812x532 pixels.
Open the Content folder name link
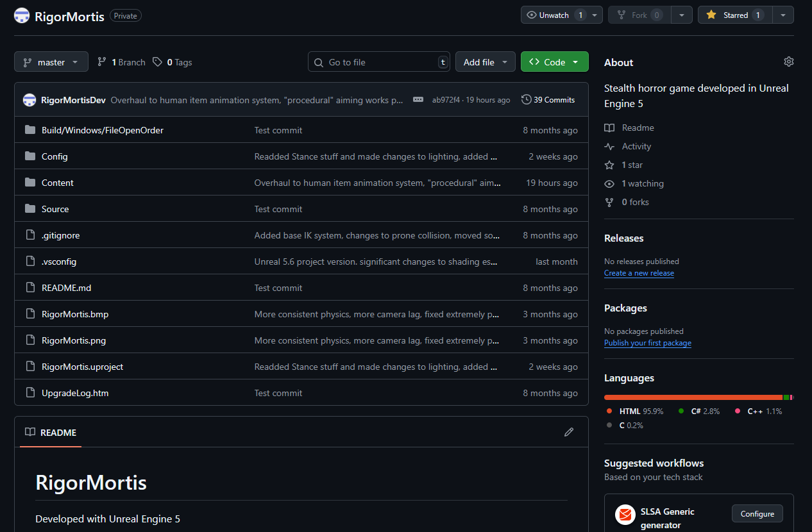[58, 183]
